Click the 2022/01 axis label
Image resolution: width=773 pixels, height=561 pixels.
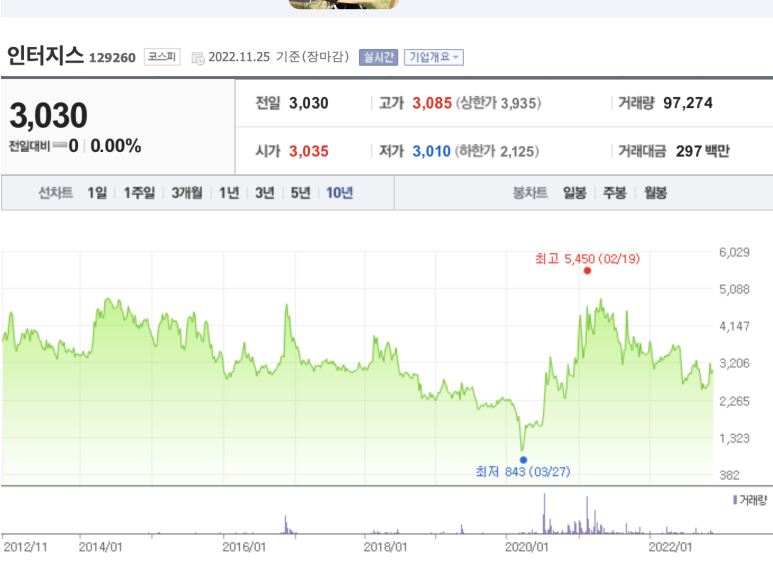[670, 547]
